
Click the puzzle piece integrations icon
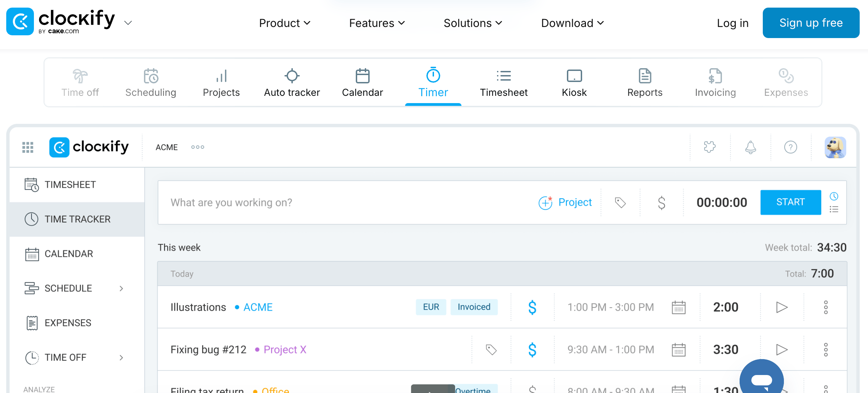click(709, 147)
